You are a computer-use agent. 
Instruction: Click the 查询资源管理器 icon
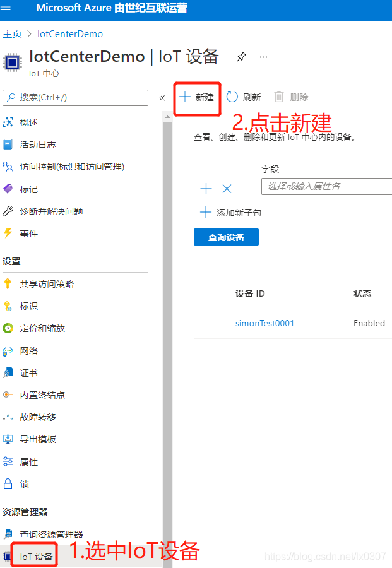pos(8,535)
